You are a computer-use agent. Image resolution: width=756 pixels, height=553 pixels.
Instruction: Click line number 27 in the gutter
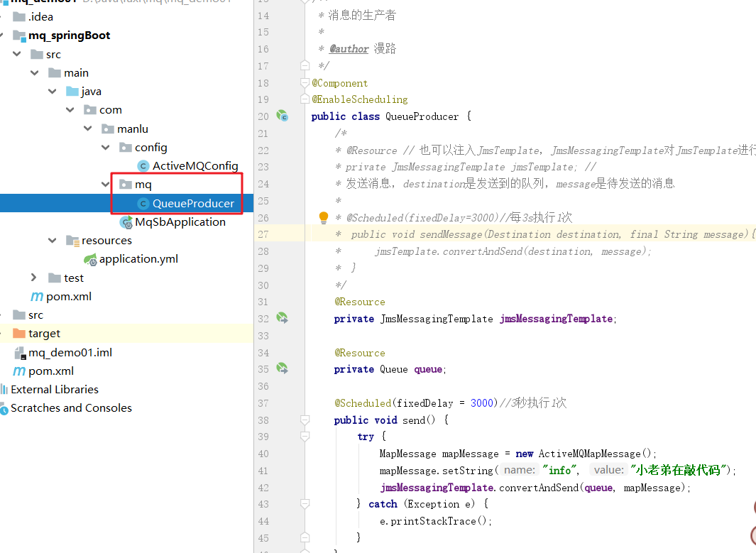[263, 234]
